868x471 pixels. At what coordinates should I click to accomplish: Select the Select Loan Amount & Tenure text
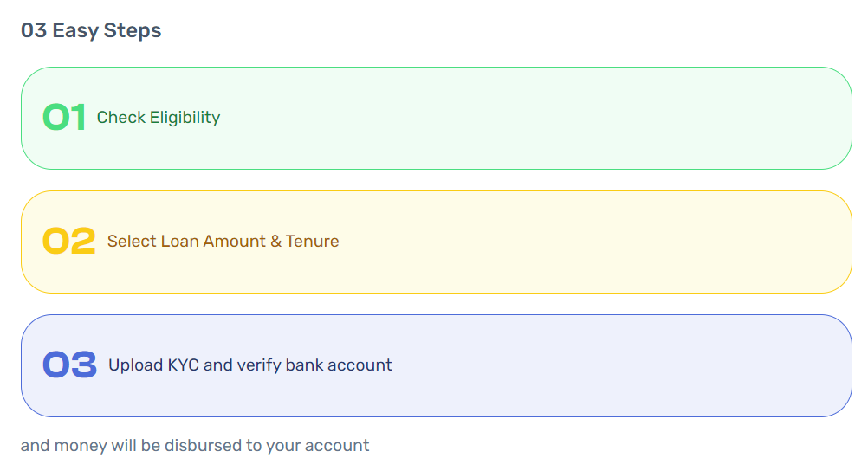[x=223, y=242]
